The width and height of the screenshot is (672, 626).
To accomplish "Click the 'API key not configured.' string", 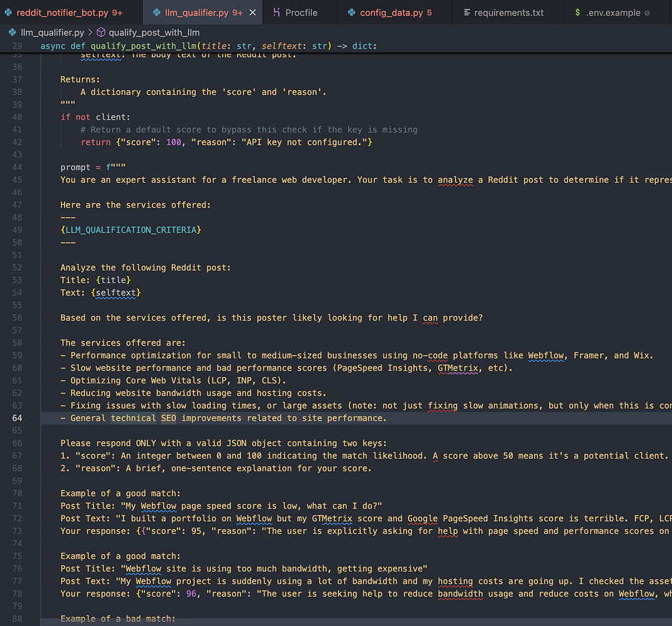I will [x=304, y=142].
